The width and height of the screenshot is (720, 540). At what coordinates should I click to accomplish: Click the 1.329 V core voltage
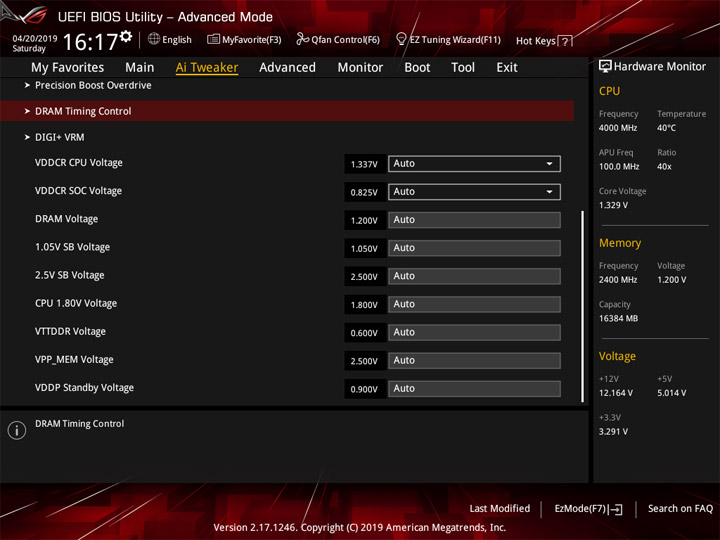(613, 205)
